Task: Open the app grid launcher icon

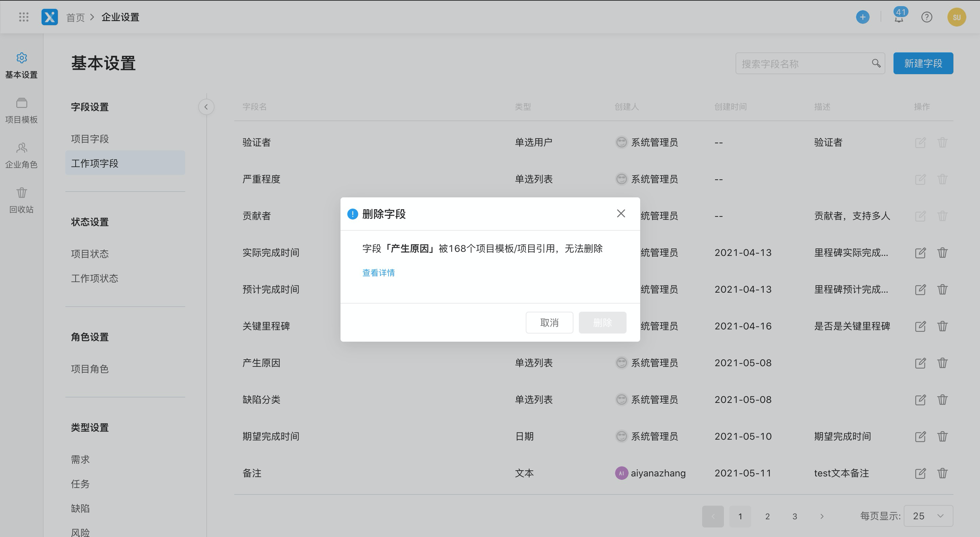Action: pyautogui.click(x=23, y=17)
